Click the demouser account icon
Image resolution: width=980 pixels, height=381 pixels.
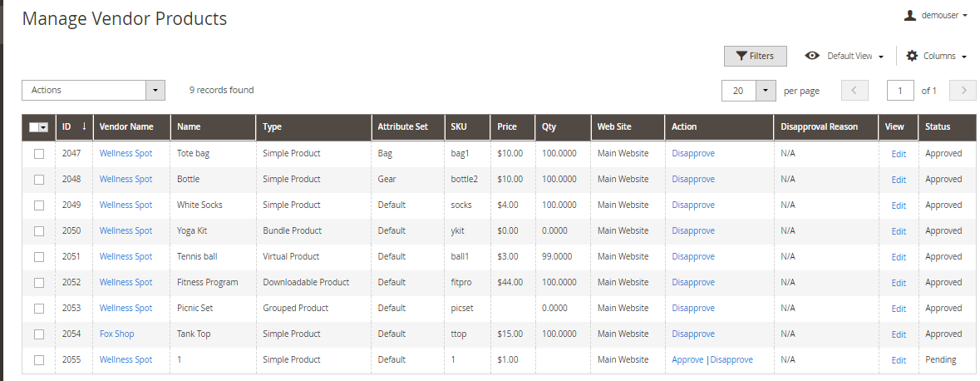coord(910,15)
